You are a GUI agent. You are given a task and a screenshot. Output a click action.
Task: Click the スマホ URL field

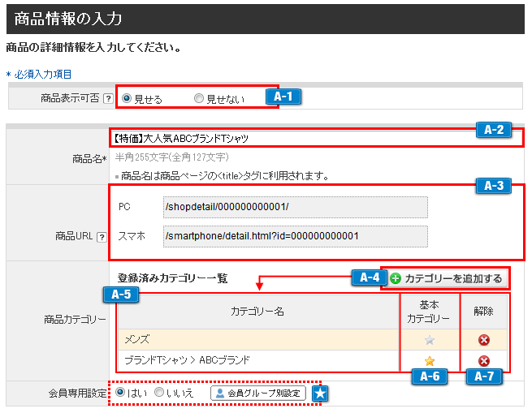[x=295, y=236]
